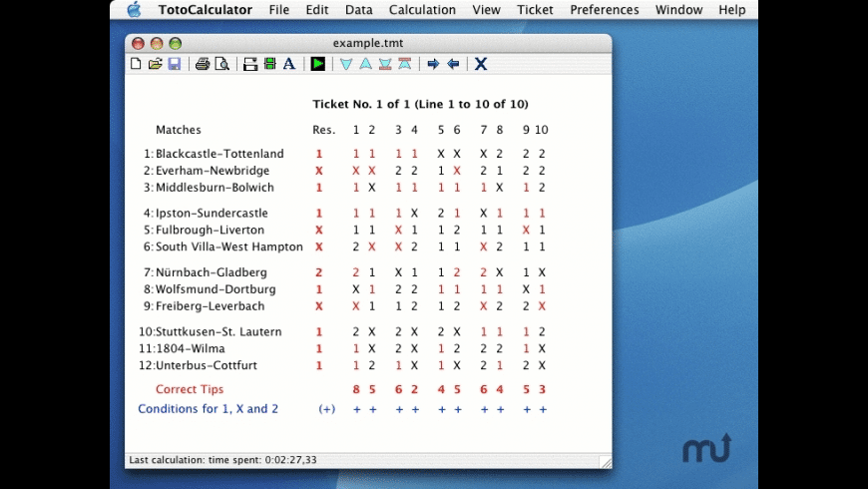
Task: Click the cyan down triangle icon
Action: pyautogui.click(x=346, y=64)
